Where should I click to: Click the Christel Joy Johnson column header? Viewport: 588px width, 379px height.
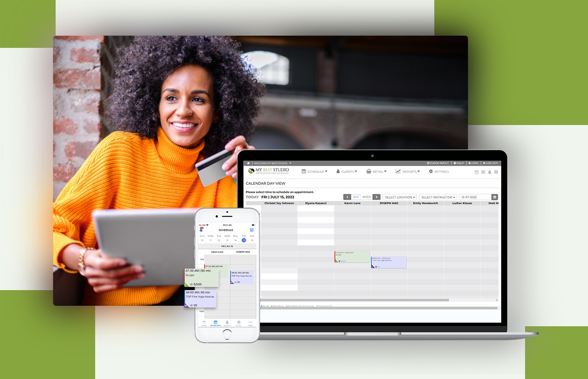pyautogui.click(x=279, y=203)
